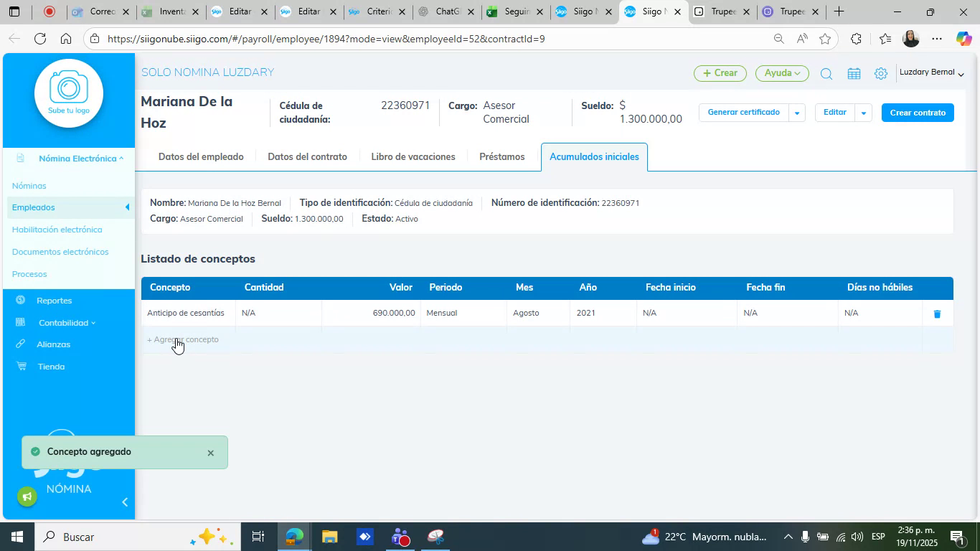Open the browser settings ellipsis menu

point(937,39)
